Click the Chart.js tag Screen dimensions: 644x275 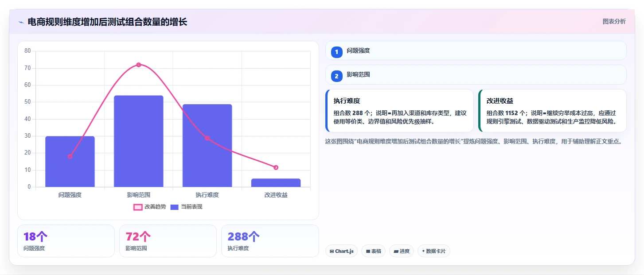click(341, 251)
